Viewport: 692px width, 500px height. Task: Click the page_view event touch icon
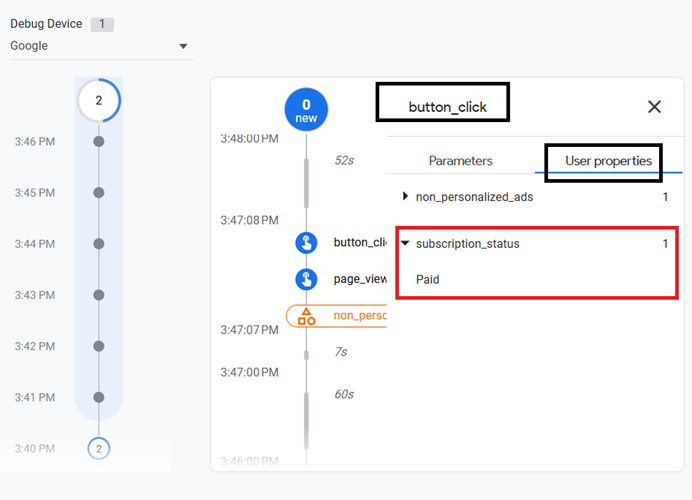click(x=306, y=279)
